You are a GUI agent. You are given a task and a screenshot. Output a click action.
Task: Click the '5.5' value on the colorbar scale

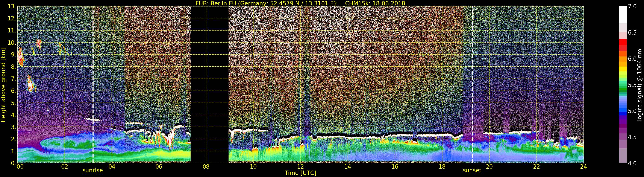pos(632,85)
